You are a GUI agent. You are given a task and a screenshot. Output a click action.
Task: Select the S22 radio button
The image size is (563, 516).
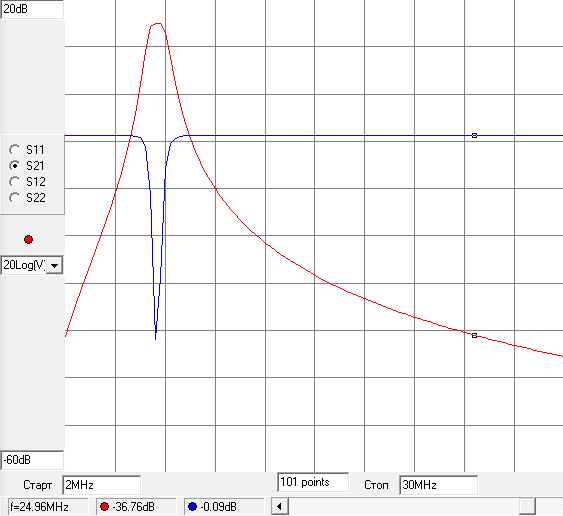point(15,197)
